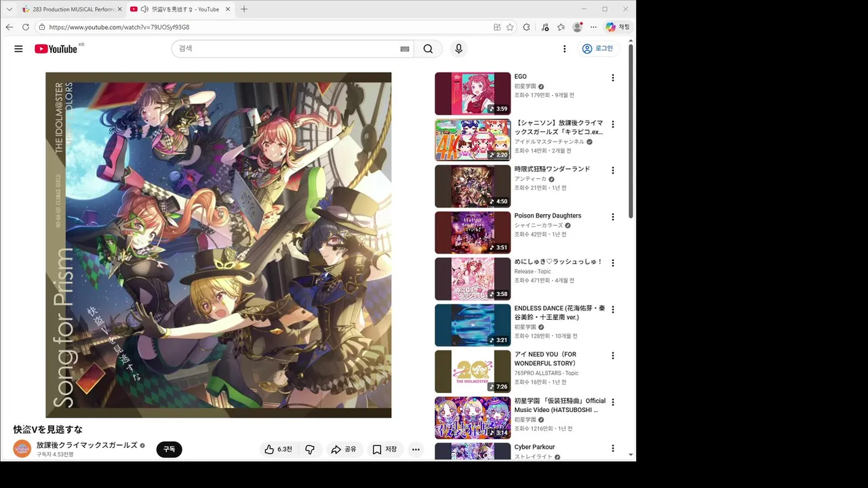
Task: Subscribe with the 구독 button
Action: point(169,449)
